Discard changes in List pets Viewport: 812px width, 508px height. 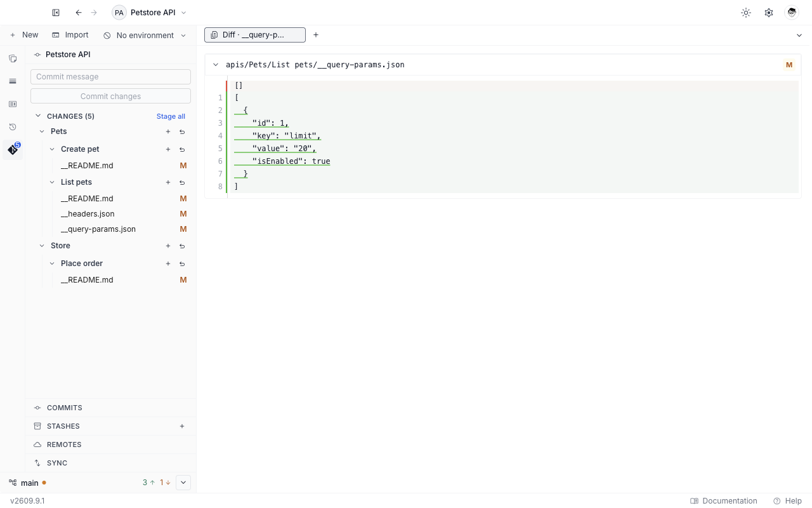click(x=182, y=182)
